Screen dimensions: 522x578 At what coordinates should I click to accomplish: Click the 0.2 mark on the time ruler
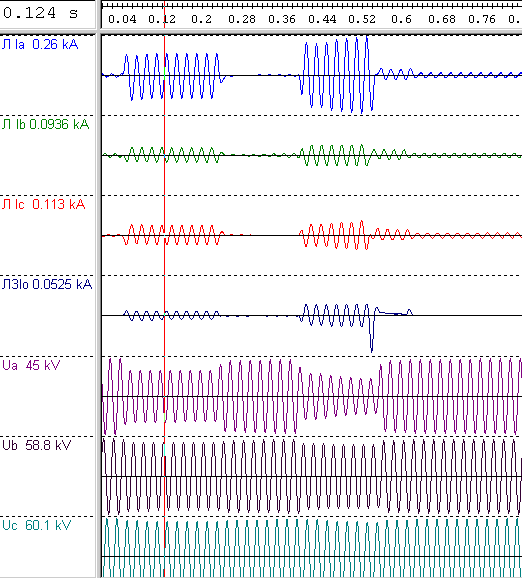point(201,19)
